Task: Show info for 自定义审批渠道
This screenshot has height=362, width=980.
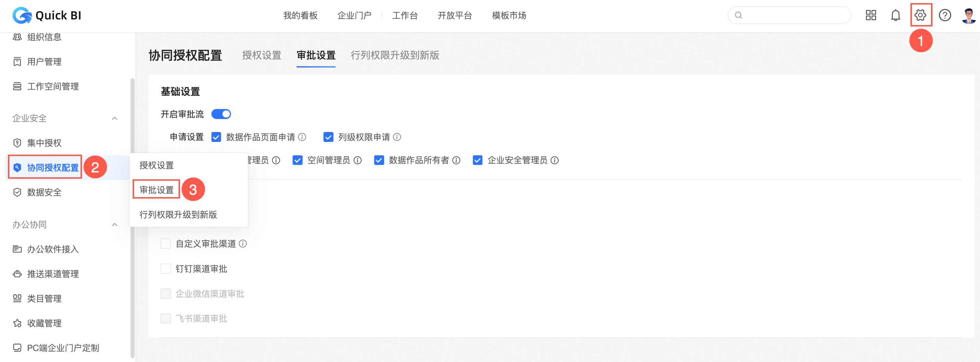Action: tap(243, 244)
